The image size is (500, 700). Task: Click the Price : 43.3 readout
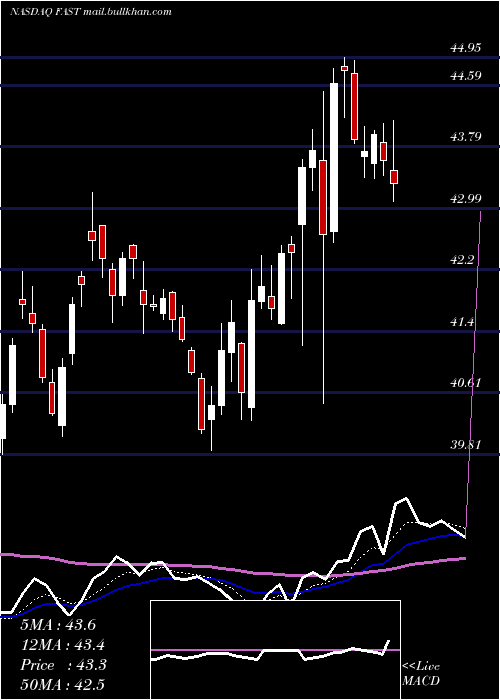tap(63, 665)
